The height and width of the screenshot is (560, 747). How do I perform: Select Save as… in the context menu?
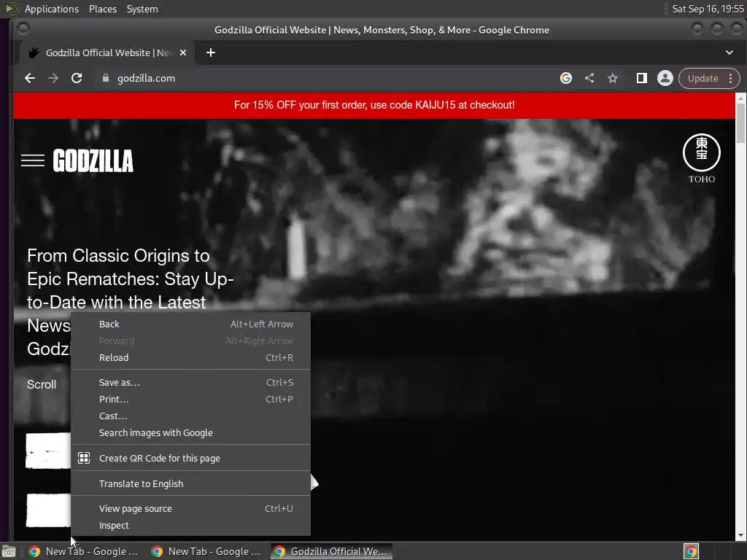[190, 382]
